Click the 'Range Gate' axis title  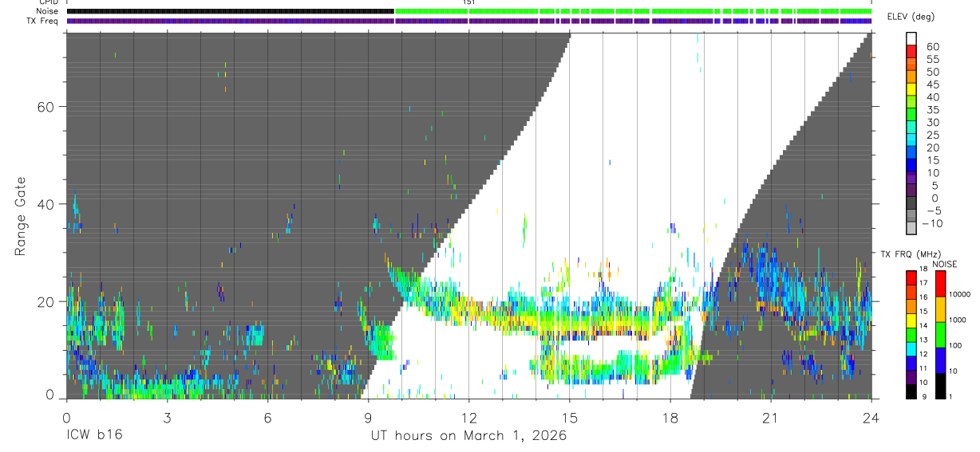[21, 216]
